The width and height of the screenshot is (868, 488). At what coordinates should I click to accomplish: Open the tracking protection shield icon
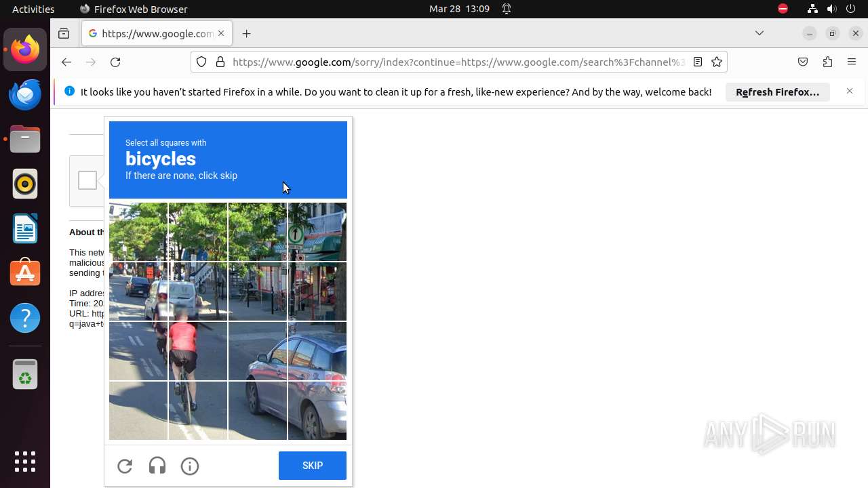201,62
